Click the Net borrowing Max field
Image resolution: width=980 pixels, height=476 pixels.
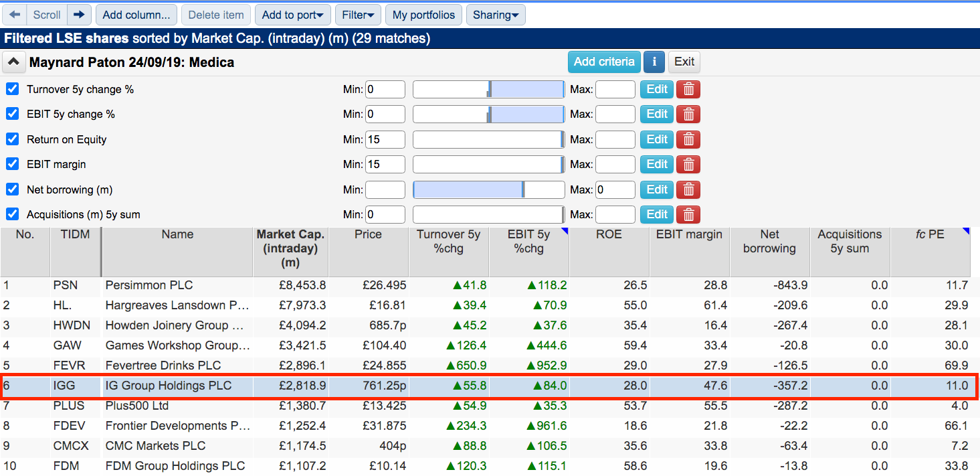615,189
